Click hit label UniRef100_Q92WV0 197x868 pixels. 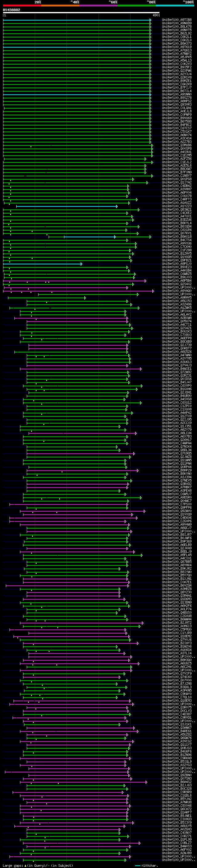pos(177,511)
